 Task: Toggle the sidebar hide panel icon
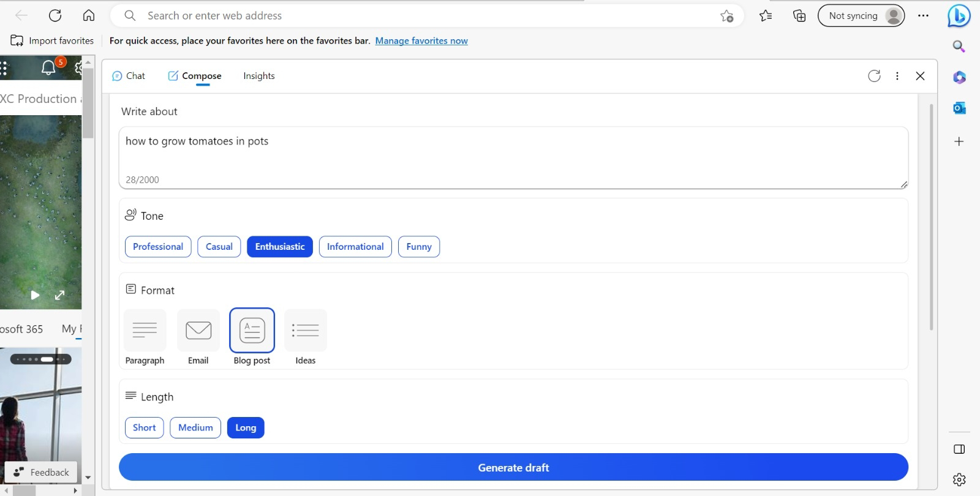(x=959, y=449)
